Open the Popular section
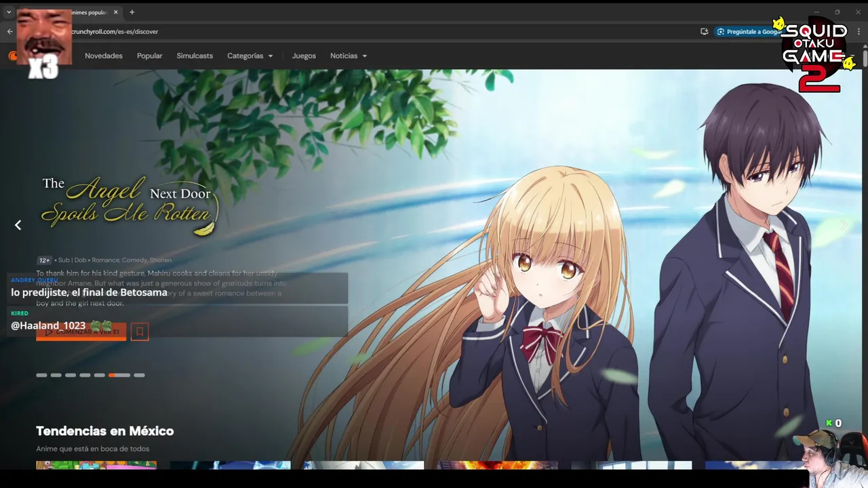Viewport: 868px width, 488px height. click(x=149, y=56)
